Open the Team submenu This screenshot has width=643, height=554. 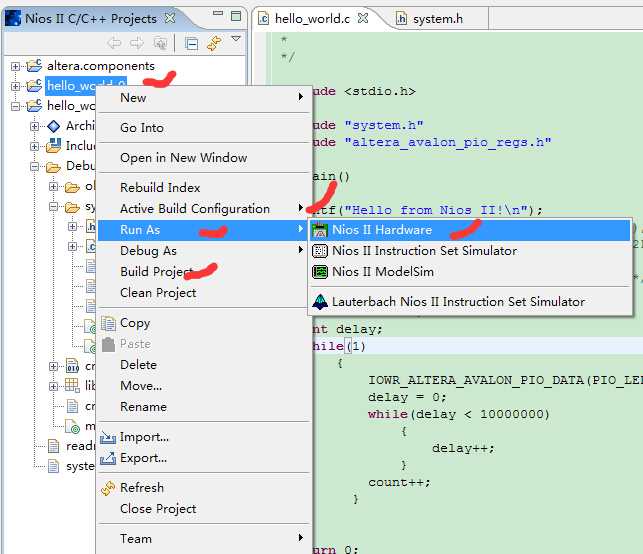pyautogui.click(x=203, y=539)
